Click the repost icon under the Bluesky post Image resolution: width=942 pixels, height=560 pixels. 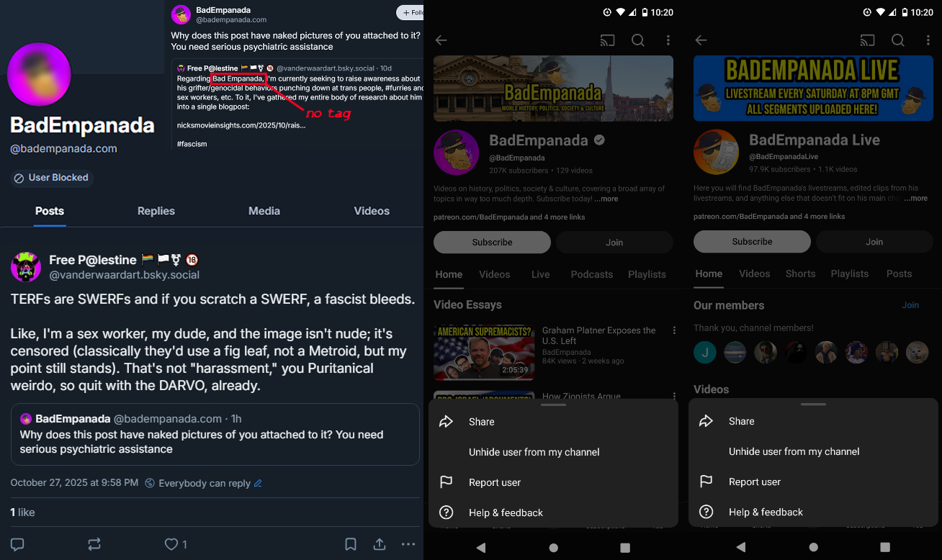(x=94, y=544)
